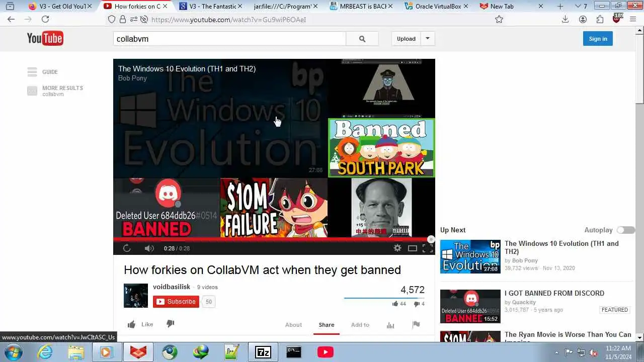Open 7-Zip from taskbar
The width and height of the screenshot is (644, 362).
tap(263, 352)
